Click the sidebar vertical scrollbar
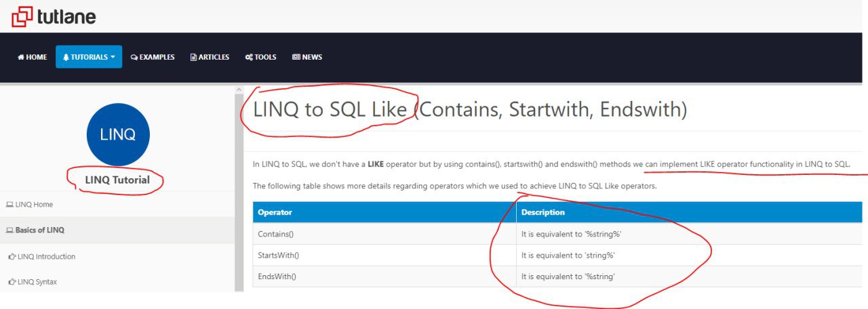This screenshot has width=868, height=309. [239, 190]
